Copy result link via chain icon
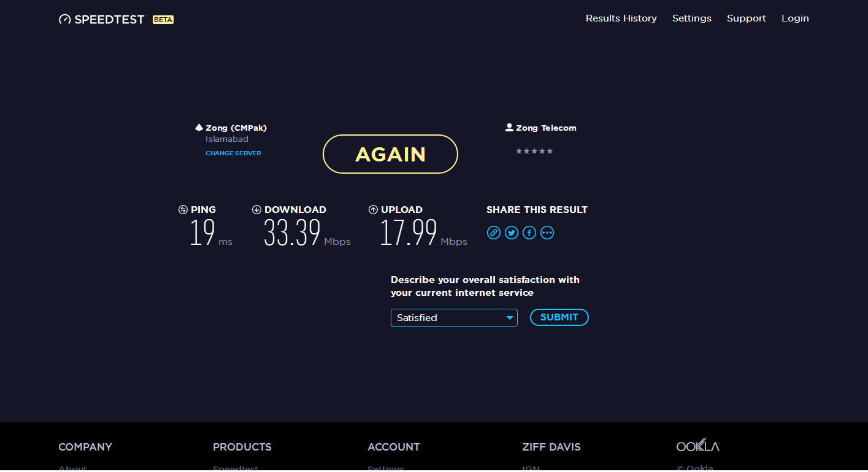 (494, 233)
